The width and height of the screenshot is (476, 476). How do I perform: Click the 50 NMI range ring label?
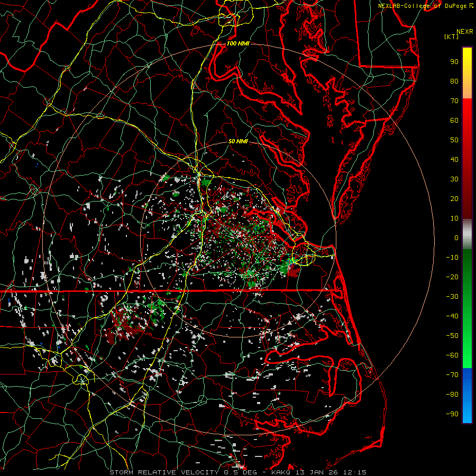click(x=238, y=141)
